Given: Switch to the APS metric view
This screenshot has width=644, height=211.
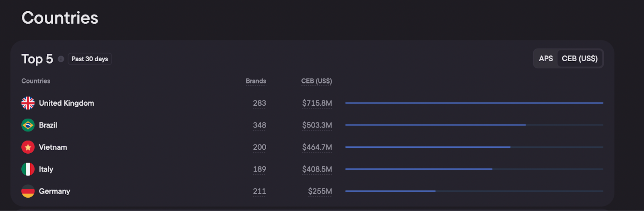Looking at the screenshot, I should point(546,58).
